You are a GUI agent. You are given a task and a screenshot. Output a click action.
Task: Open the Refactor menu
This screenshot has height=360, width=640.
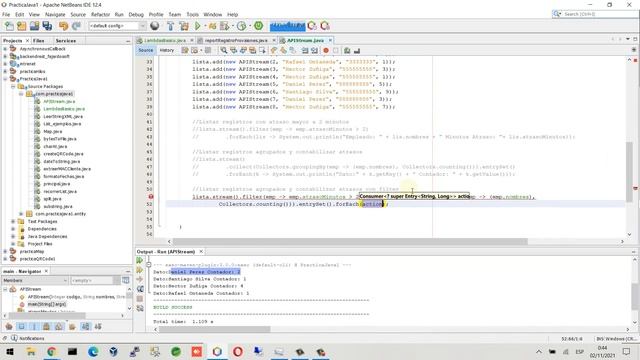(100, 14)
